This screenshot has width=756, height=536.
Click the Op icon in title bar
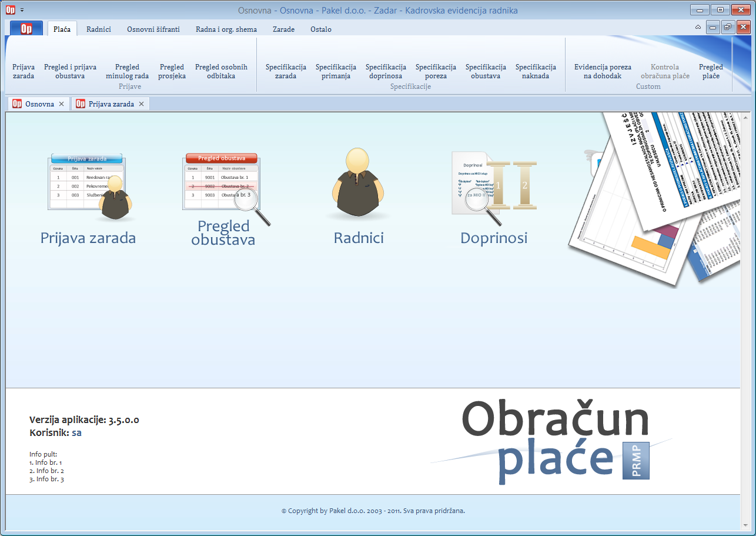pos(10,10)
